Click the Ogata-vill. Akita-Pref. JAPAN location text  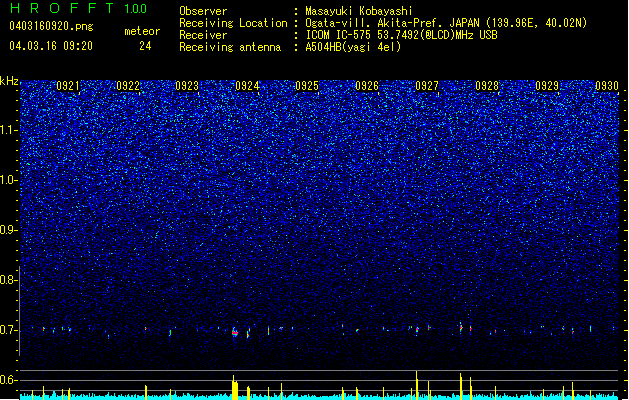[x=392, y=23]
